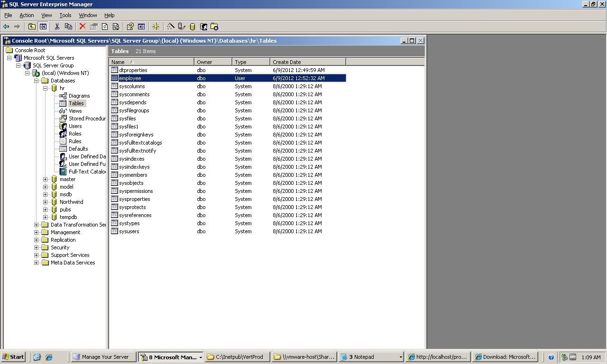Open the Tools menu
Viewport: 607px width, 364px height.
click(x=65, y=15)
